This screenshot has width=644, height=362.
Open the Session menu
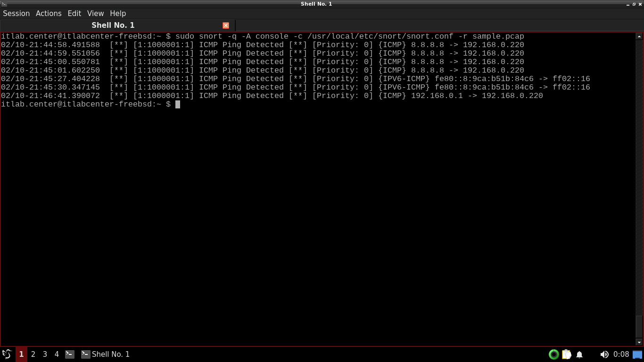[17, 13]
